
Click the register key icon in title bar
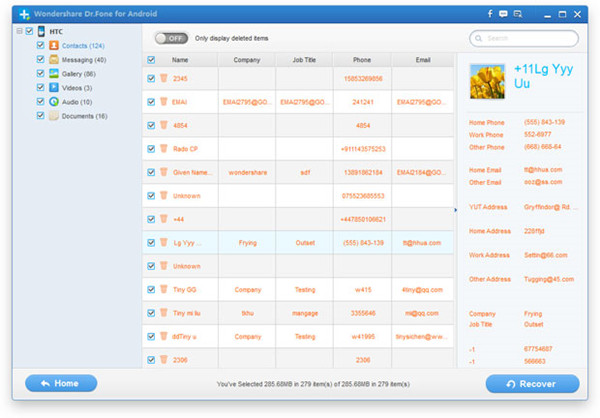(518, 14)
